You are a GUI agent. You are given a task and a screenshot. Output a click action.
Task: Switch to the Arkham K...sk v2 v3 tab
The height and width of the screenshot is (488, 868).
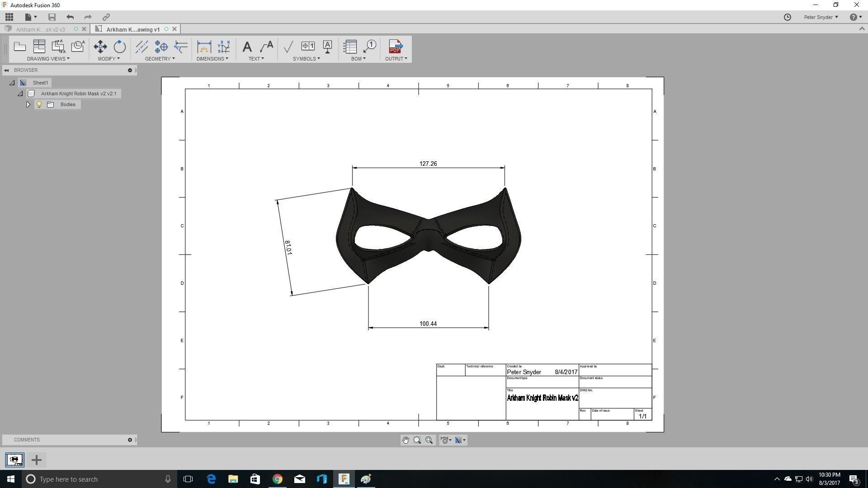click(x=41, y=29)
